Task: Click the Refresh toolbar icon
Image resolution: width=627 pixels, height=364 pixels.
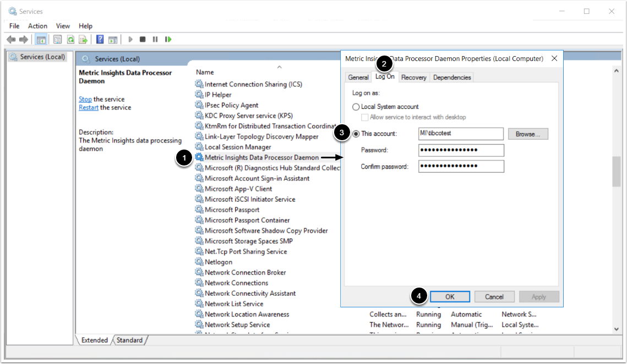Action: [x=70, y=40]
